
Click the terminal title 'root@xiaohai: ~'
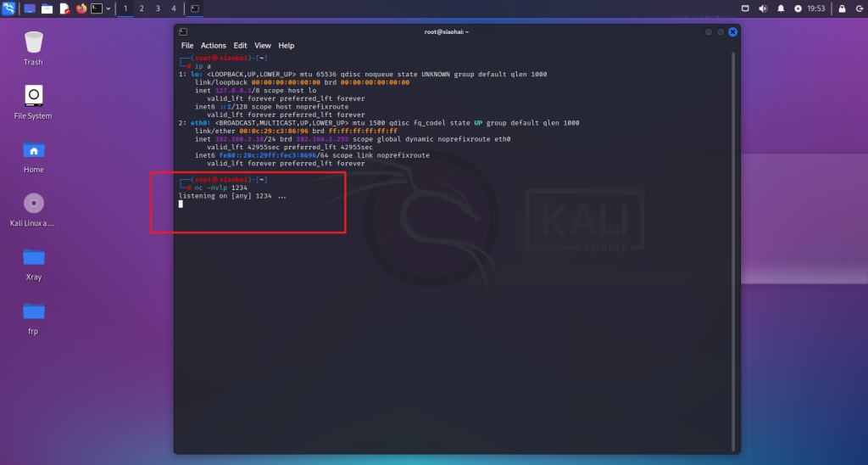pos(446,32)
